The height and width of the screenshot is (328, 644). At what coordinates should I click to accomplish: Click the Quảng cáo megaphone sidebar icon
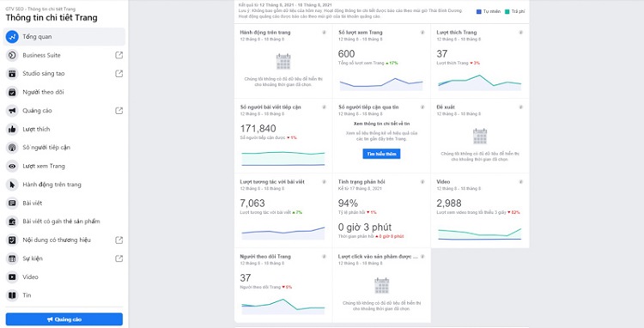click(12, 111)
